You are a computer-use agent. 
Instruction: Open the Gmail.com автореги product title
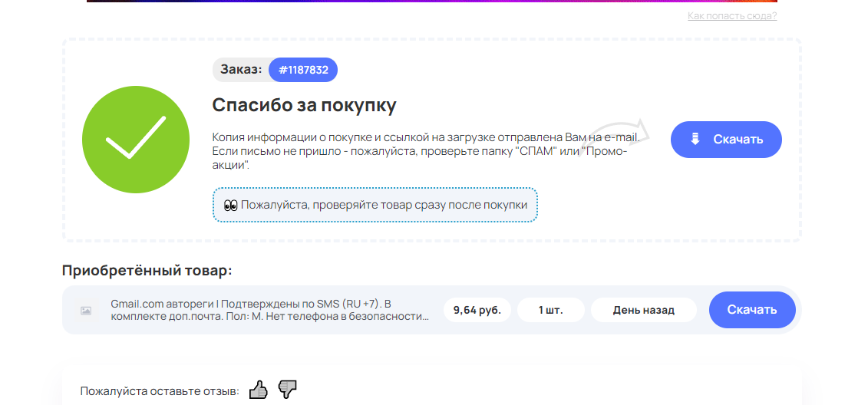269,311
